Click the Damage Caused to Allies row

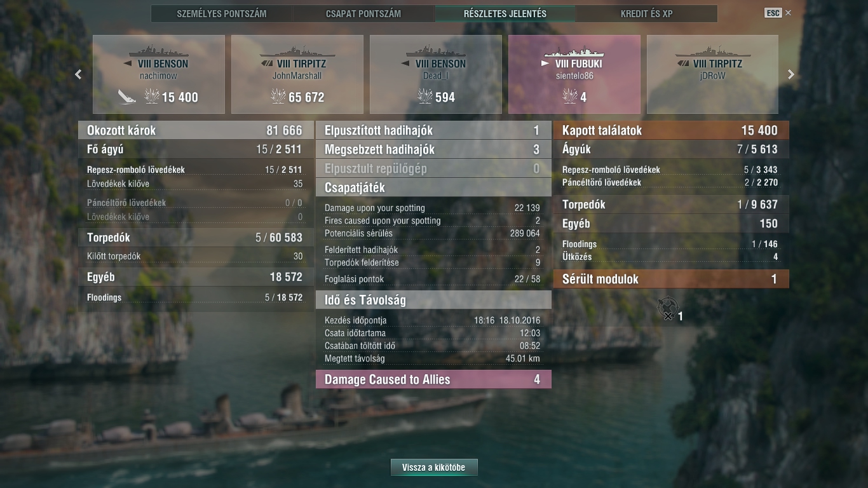click(433, 379)
